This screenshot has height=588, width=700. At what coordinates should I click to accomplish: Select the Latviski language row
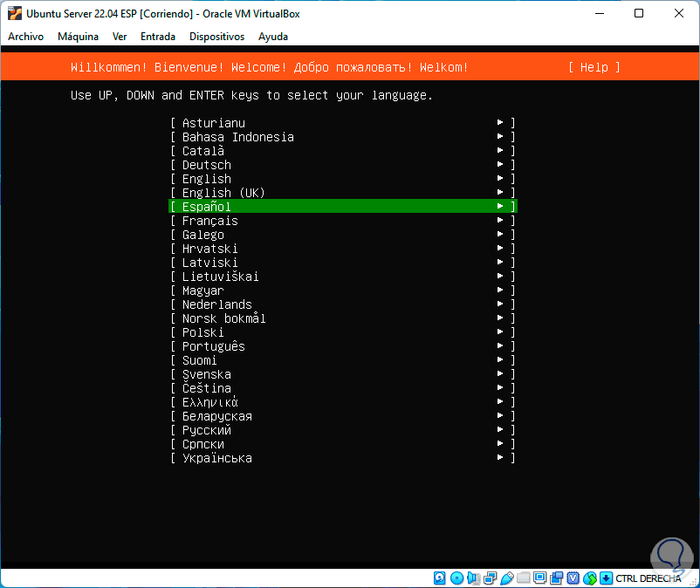point(343,263)
